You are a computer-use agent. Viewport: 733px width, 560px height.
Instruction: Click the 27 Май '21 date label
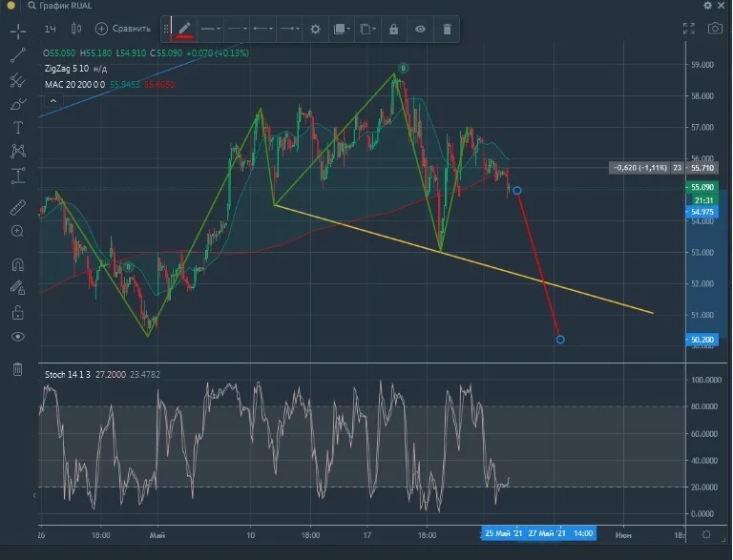pos(547,533)
